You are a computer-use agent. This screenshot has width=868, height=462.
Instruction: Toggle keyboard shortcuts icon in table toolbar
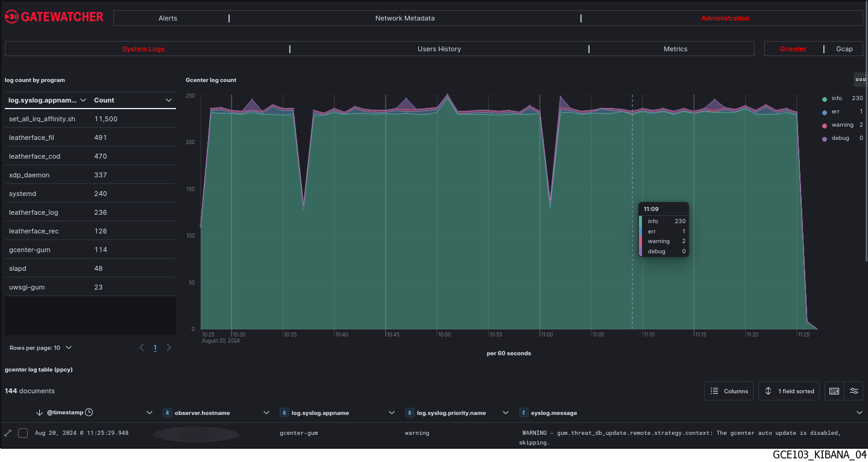click(834, 391)
